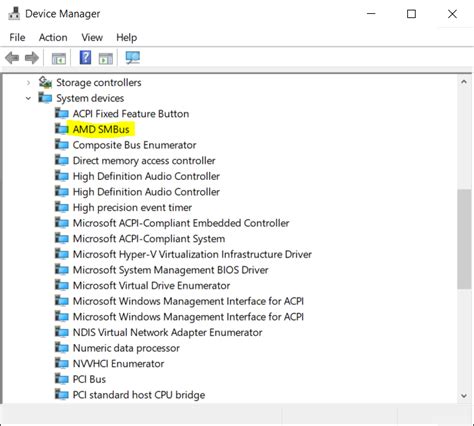474x426 pixels.
Task: Click the Device Manager title bar icon
Action: coord(14,14)
